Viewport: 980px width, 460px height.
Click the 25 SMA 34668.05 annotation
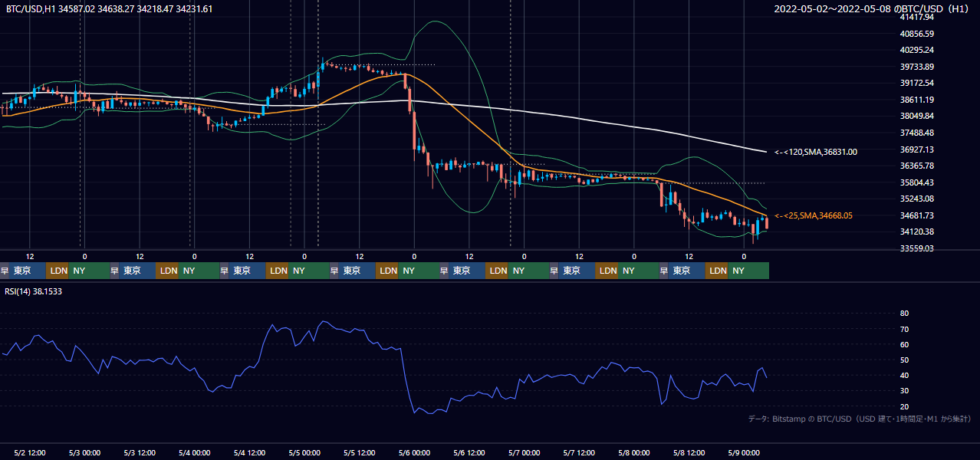pos(814,216)
